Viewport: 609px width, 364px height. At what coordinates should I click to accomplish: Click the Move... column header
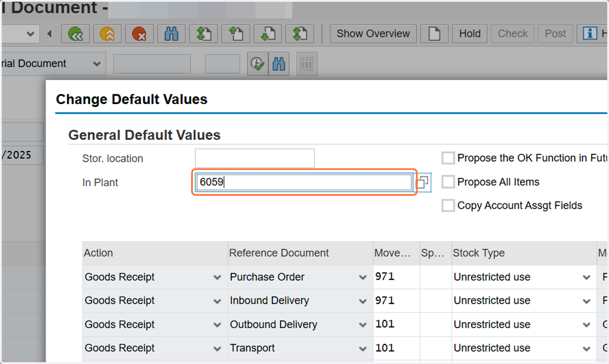point(396,253)
